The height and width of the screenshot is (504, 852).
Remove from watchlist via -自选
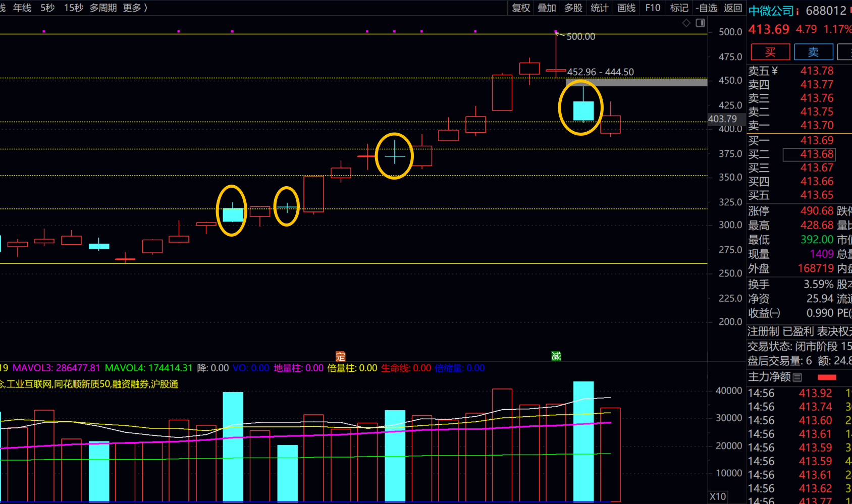click(706, 8)
